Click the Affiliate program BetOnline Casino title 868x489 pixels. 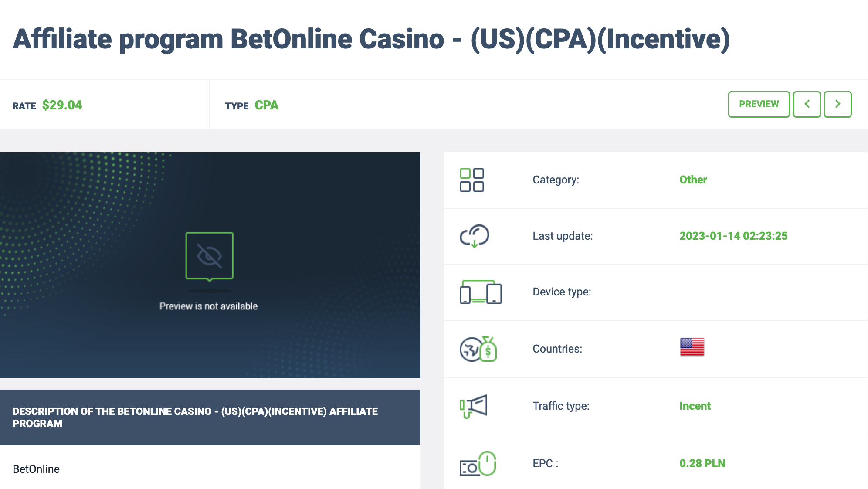(371, 39)
